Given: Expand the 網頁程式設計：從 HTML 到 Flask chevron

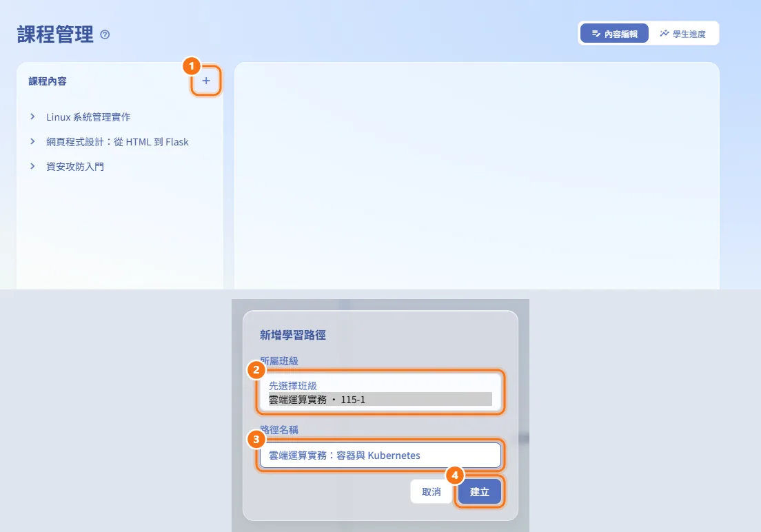Looking at the screenshot, I should tap(32, 141).
